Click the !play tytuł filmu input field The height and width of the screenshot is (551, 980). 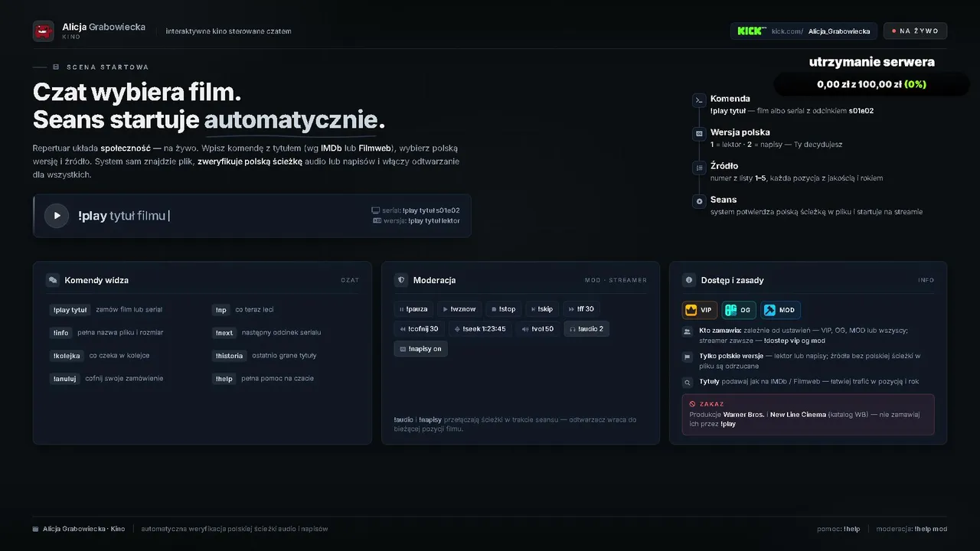click(252, 216)
